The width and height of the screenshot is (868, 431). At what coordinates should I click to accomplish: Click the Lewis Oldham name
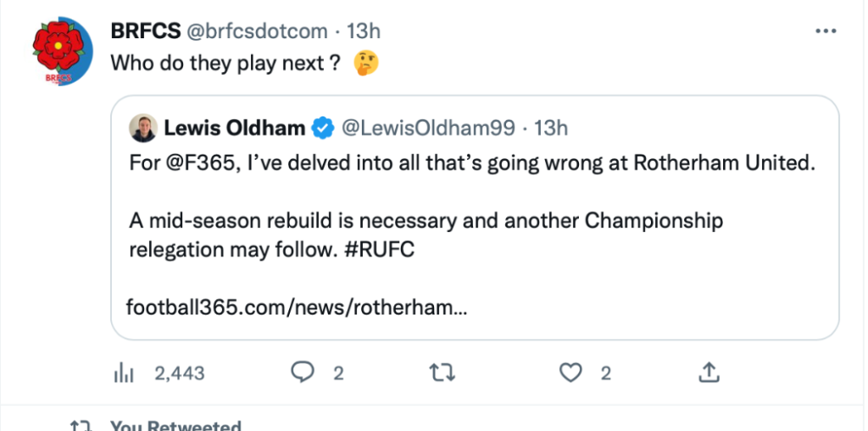[x=233, y=129]
